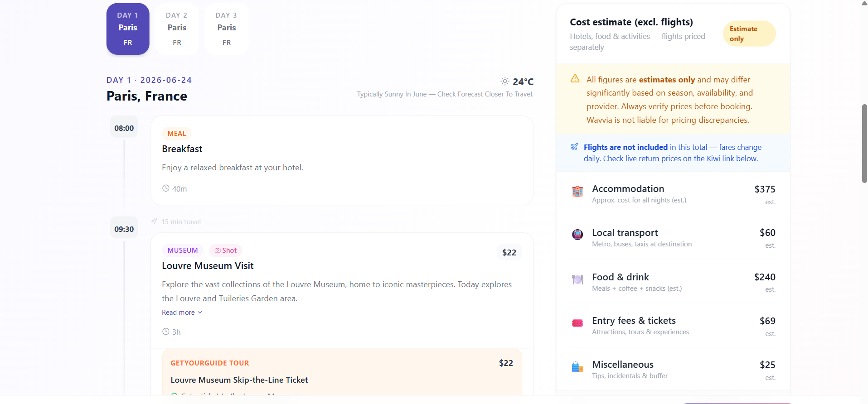Click the warning triangle icon in estimates notice

[575, 79]
